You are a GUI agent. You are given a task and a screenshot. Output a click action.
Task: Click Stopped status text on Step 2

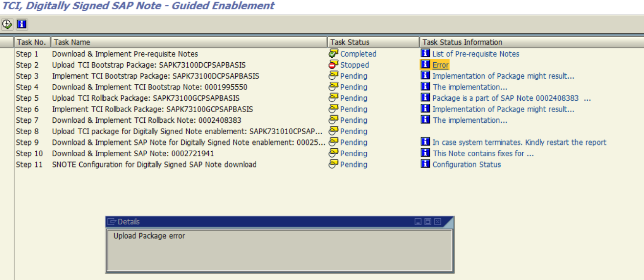(x=355, y=65)
